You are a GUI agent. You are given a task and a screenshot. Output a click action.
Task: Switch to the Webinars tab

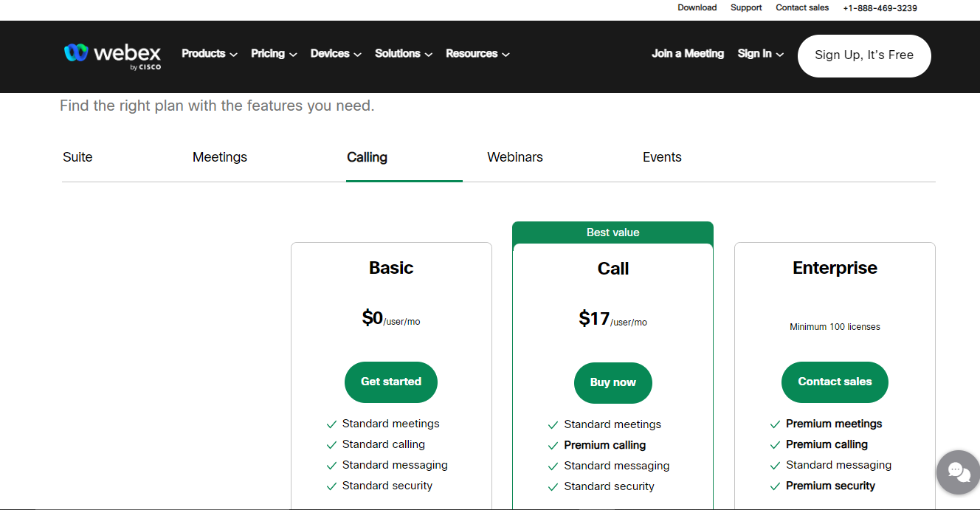click(515, 157)
